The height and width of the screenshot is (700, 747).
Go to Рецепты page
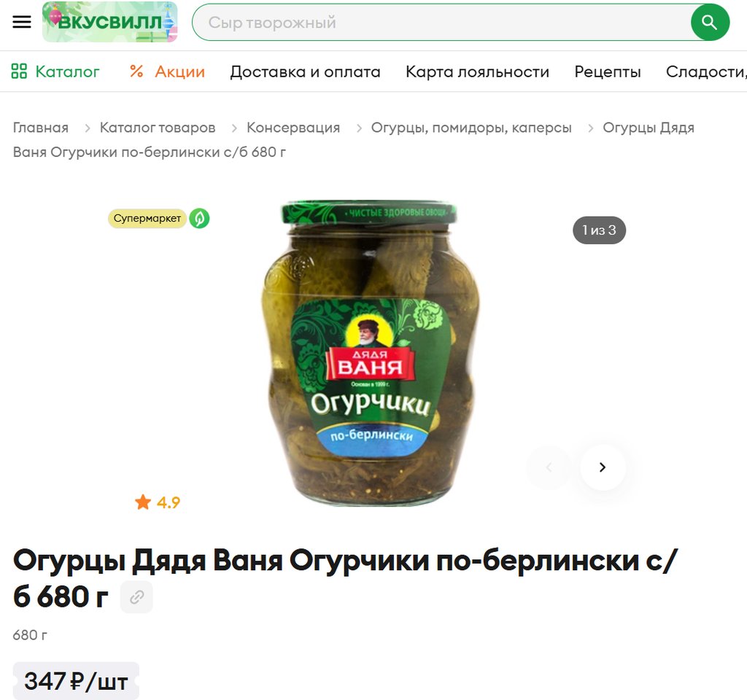click(x=608, y=71)
